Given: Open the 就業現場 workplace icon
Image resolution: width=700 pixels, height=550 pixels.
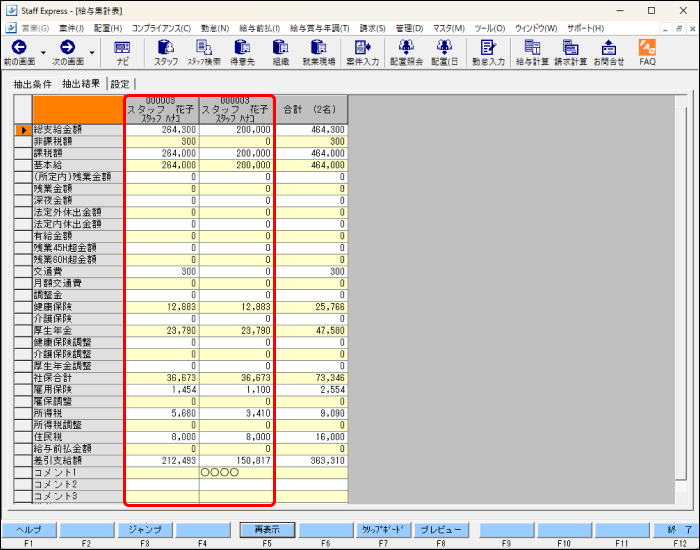Looking at the screenshot, I should [x=319, y=52].
